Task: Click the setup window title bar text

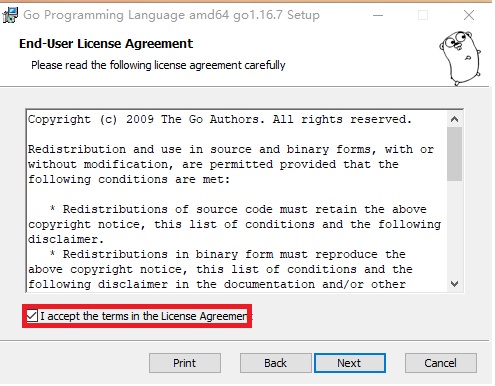Action: coord(171,15)
